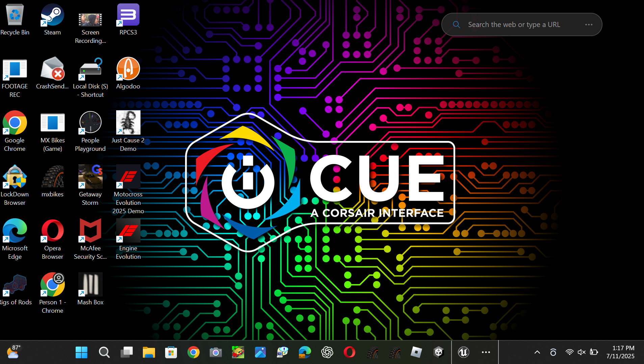
Task: Select Motocross Evolution 2025 Demo shortcut
Action: [x=128, y=190]
